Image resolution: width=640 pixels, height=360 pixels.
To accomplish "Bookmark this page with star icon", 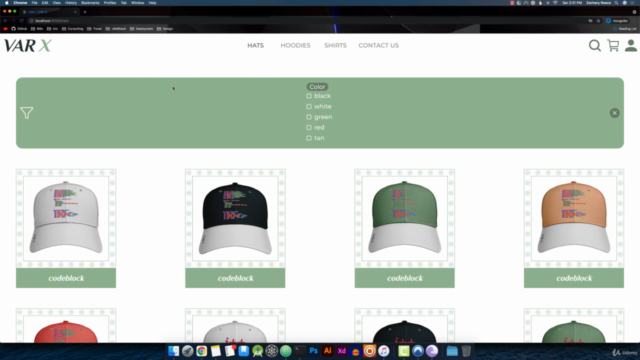I will coord(598,20).
